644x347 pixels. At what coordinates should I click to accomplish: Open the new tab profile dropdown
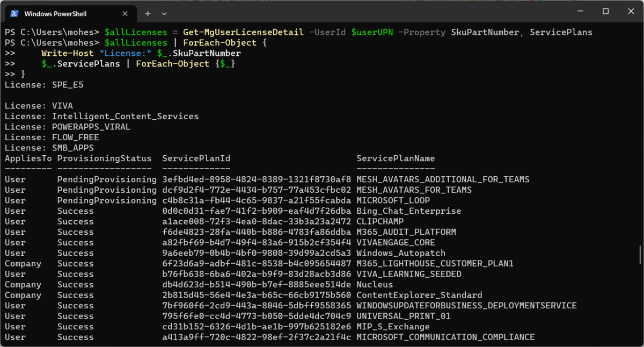164,13
